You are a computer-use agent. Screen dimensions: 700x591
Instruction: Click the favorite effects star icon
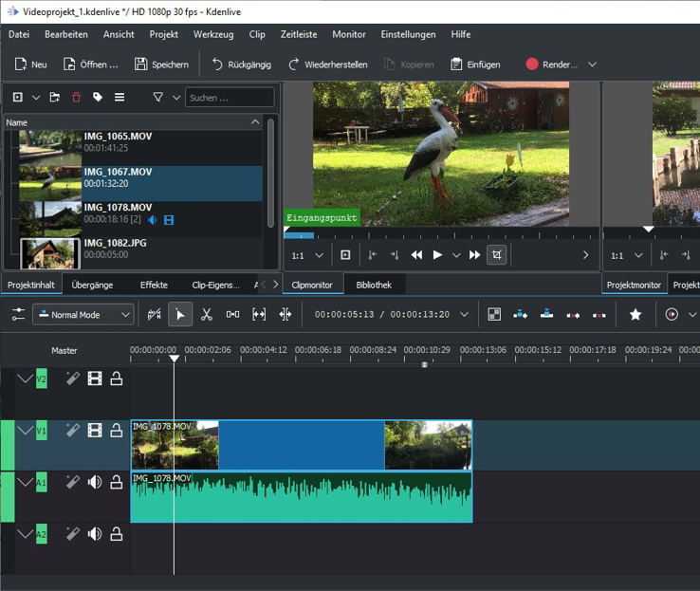coord(636,314)
